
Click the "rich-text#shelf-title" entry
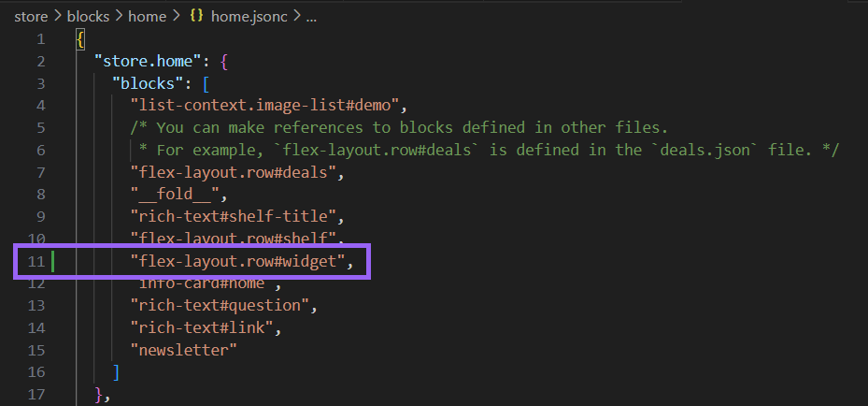237,217
